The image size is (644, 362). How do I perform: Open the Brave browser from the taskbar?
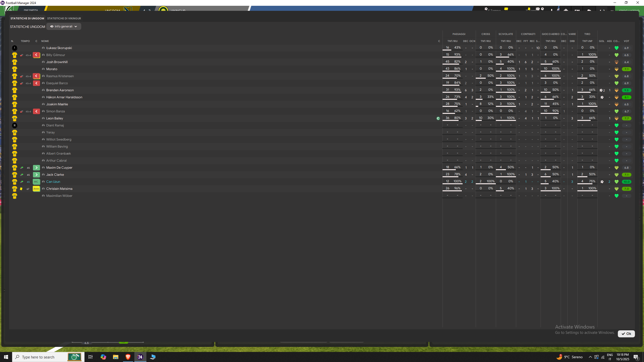[128, 357]
